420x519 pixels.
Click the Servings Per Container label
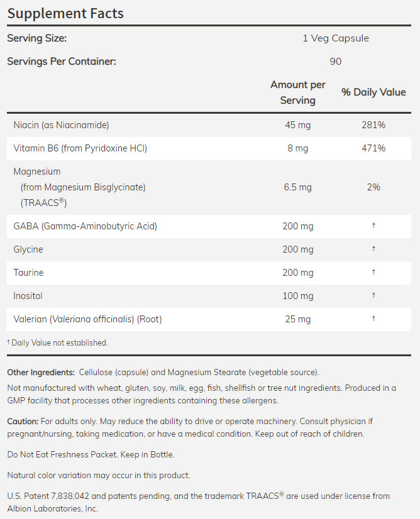tap(62, 62)
